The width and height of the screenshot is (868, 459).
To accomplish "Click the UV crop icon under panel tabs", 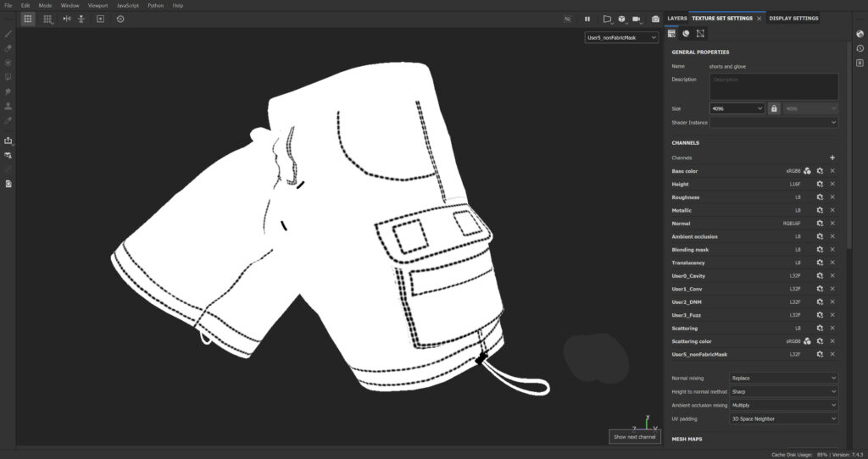I will (x=700, y=33).
